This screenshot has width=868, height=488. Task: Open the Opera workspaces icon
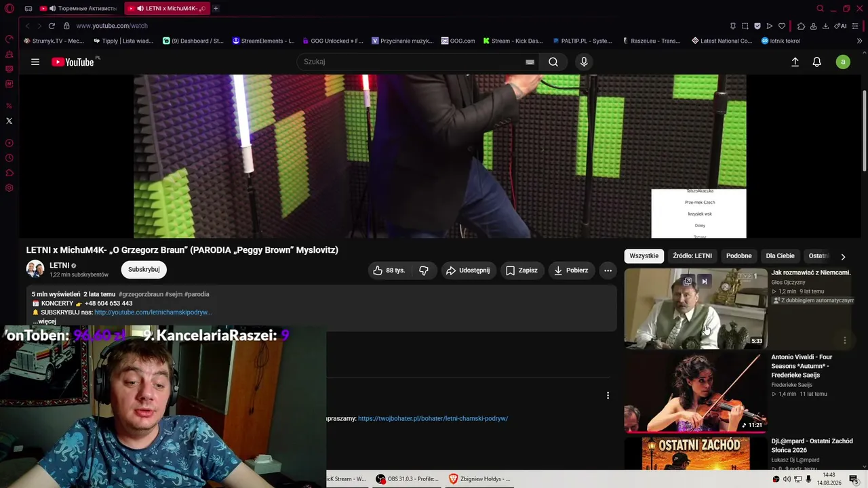(28, 8)
